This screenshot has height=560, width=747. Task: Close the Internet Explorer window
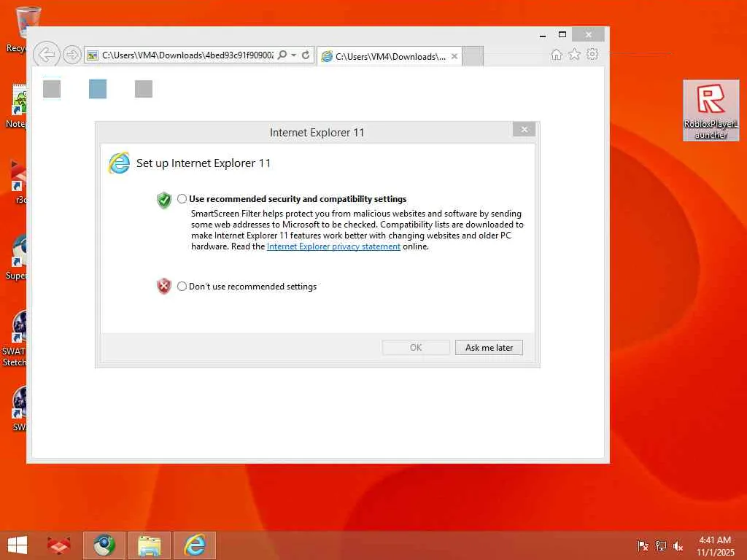(589, 35)
